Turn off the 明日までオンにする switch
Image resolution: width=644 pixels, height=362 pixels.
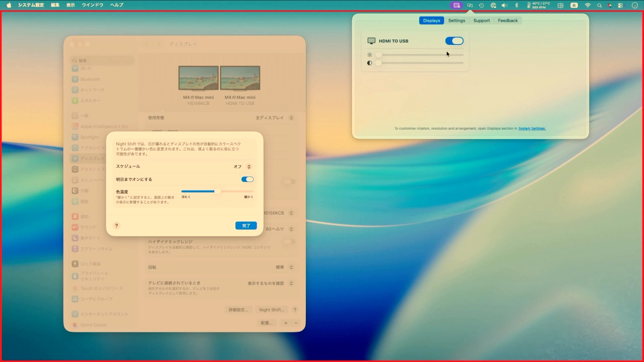click(247, 179)
